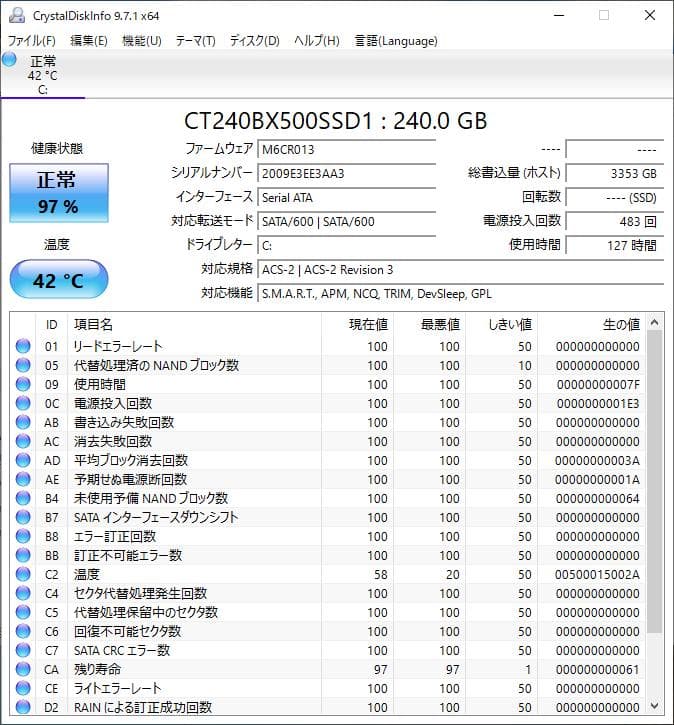Click status orb for row C7 SATA CRC エラー数
Image resolution: width=674 pixels, height=725 pixels.
click(23, 650)
